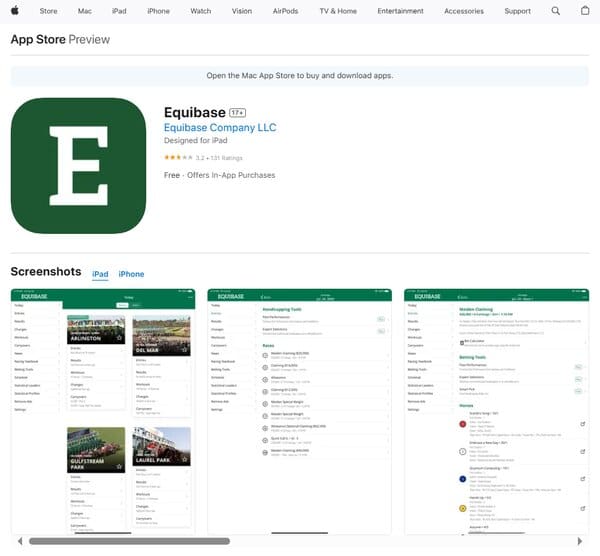
Task: Open the Equibase Company LLC developer link
Action: tap(220, 127)
